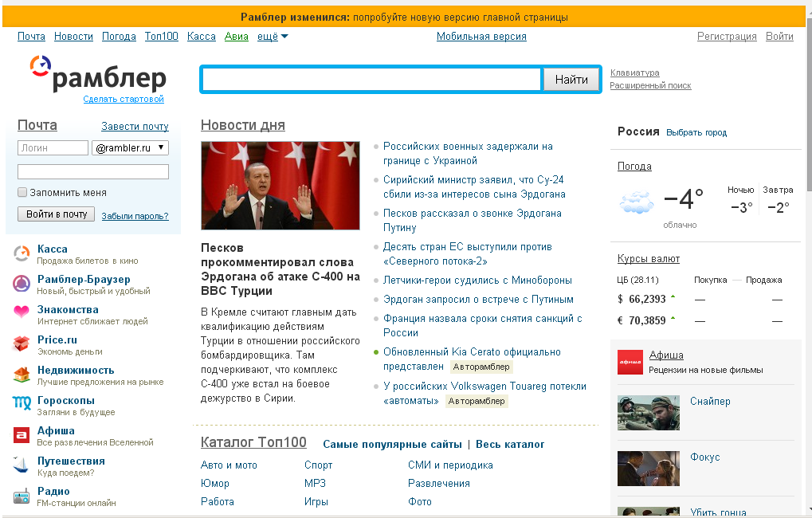The width and height of the screenshot is (812, 518).
Task: Open the Развлечения catalog category
Action: [x=439, y=483]
